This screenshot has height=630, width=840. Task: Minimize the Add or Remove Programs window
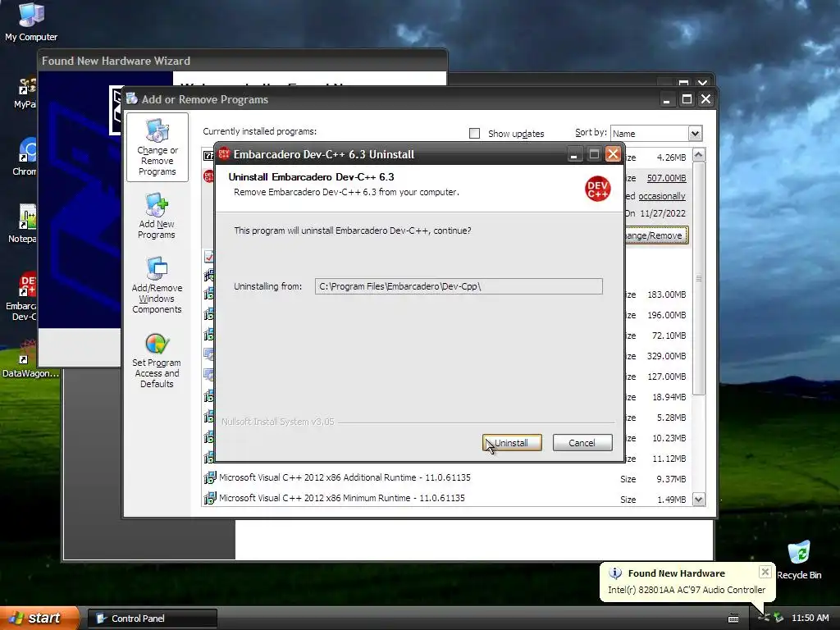tap(666, 99)
